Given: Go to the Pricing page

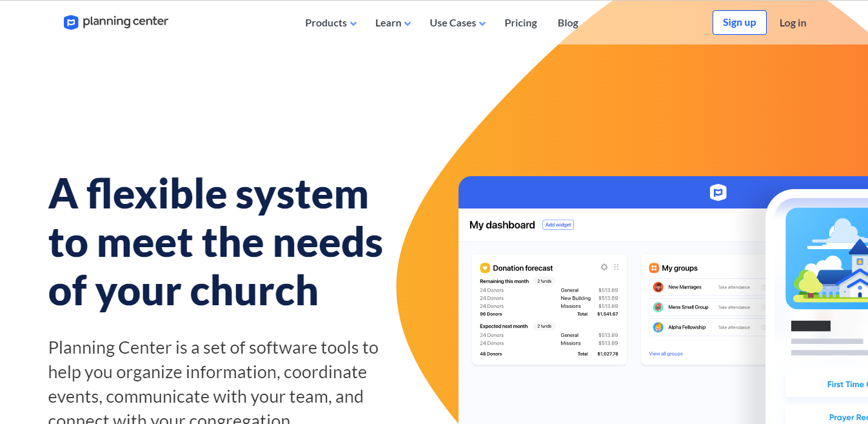Looking at the screenshot, I should point(520,23).
